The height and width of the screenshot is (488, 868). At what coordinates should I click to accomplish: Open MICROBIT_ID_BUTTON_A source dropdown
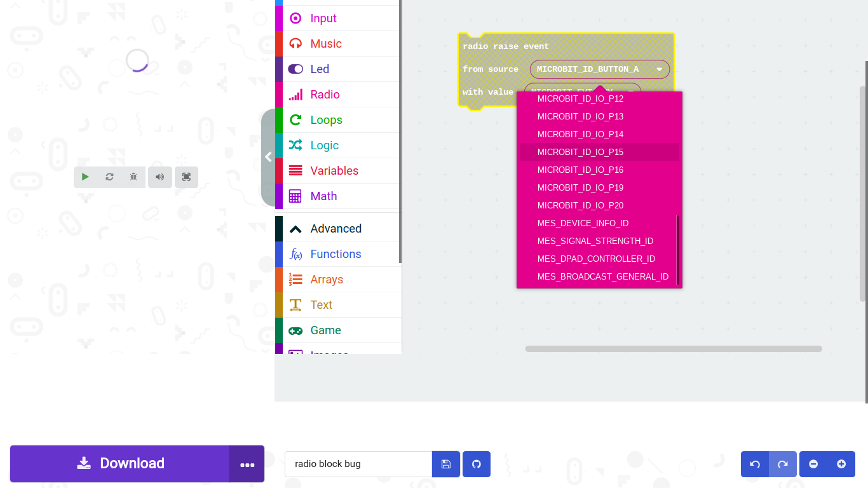[600, 69]
